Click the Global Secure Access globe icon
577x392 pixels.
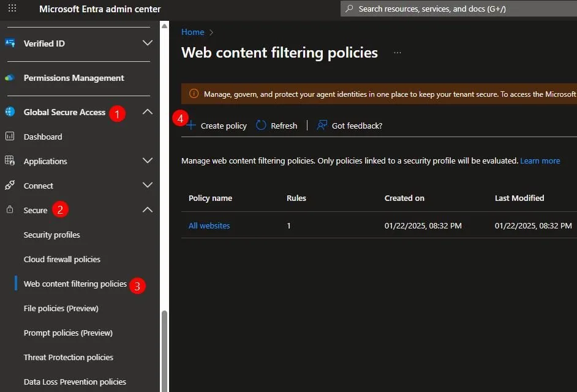point(10,111)
